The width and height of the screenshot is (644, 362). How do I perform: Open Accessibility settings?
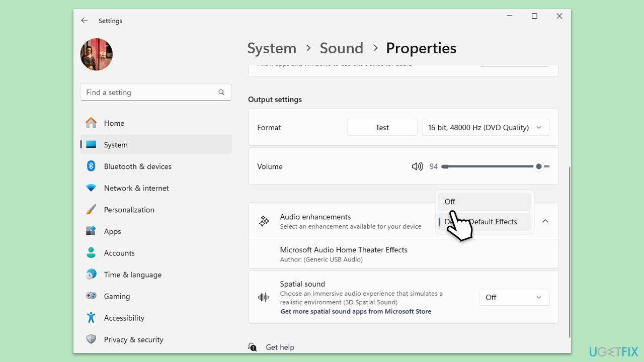(x=156, y=318)
